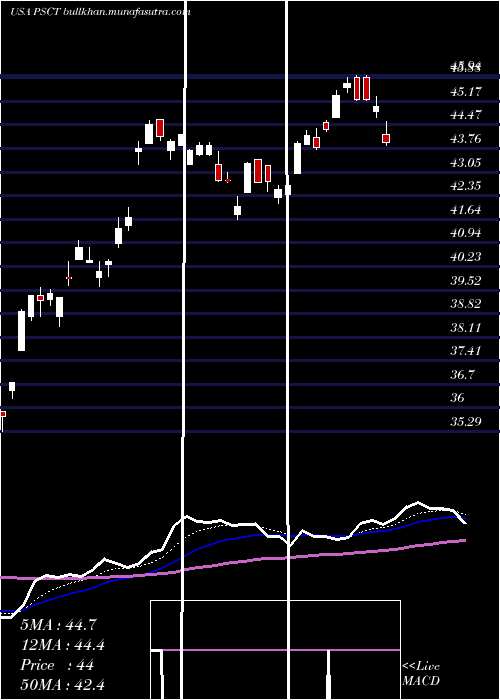Viewport: 500px width, 700px height.
Task: Click the price label 45.17
Action: tap(466, 92)
